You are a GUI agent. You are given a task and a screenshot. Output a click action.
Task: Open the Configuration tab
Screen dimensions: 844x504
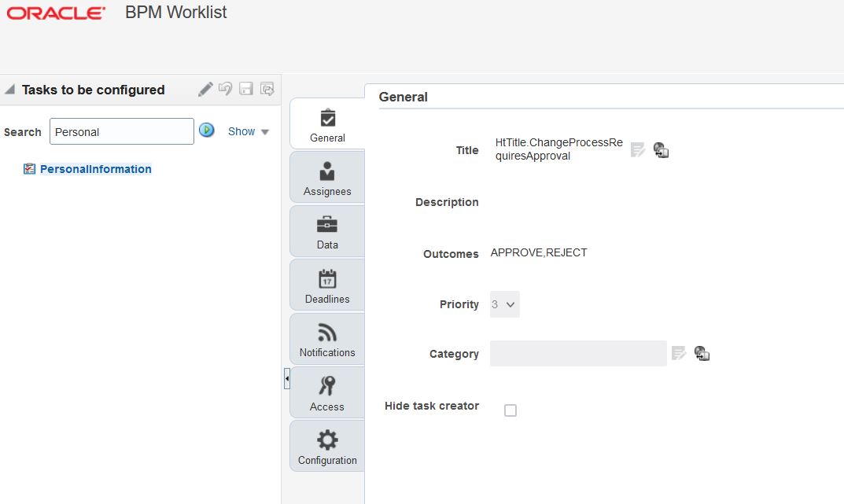[x=327, y=447]
